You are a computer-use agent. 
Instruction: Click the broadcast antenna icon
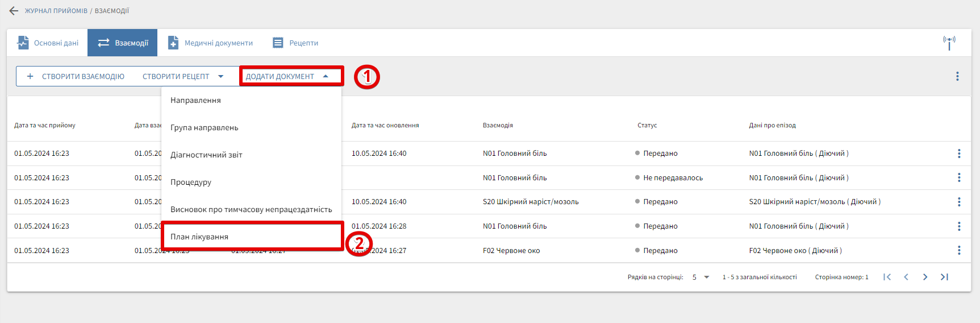click(949, 43)
